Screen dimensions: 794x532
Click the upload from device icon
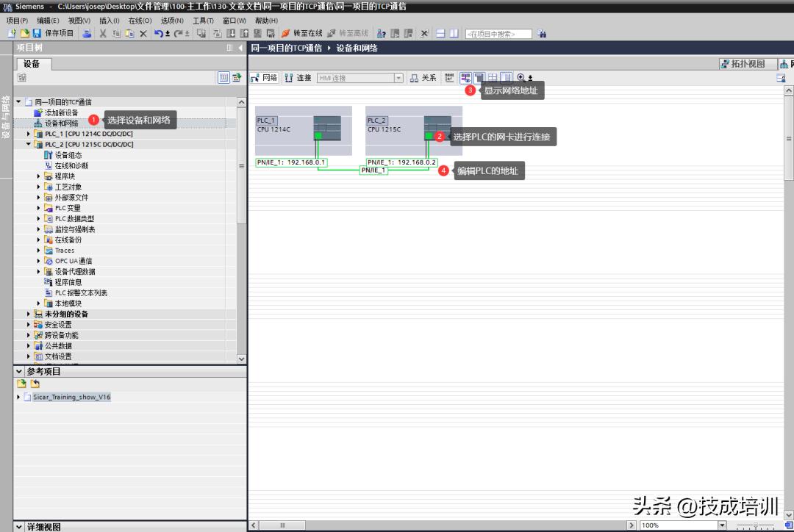[244, 33]
